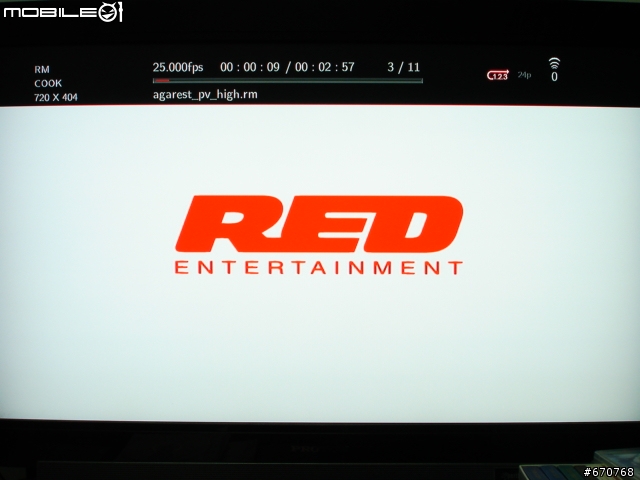Click the wireless signal icon

(x=554, y=64)
